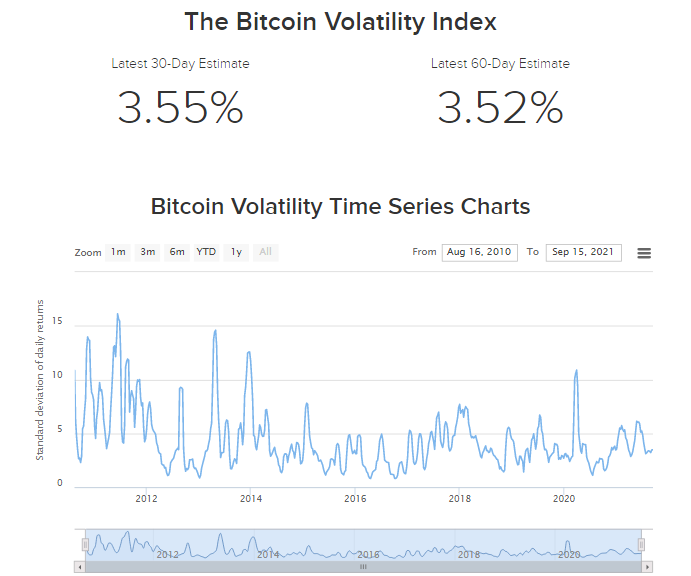Click the navigator left scroll arrow
The width and height of the screenshot is (691, 576).
pos(80,566)
